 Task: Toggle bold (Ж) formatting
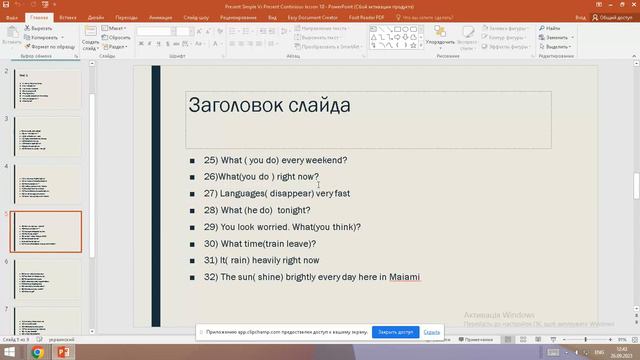pyautogui.click(x=141, y=44)
